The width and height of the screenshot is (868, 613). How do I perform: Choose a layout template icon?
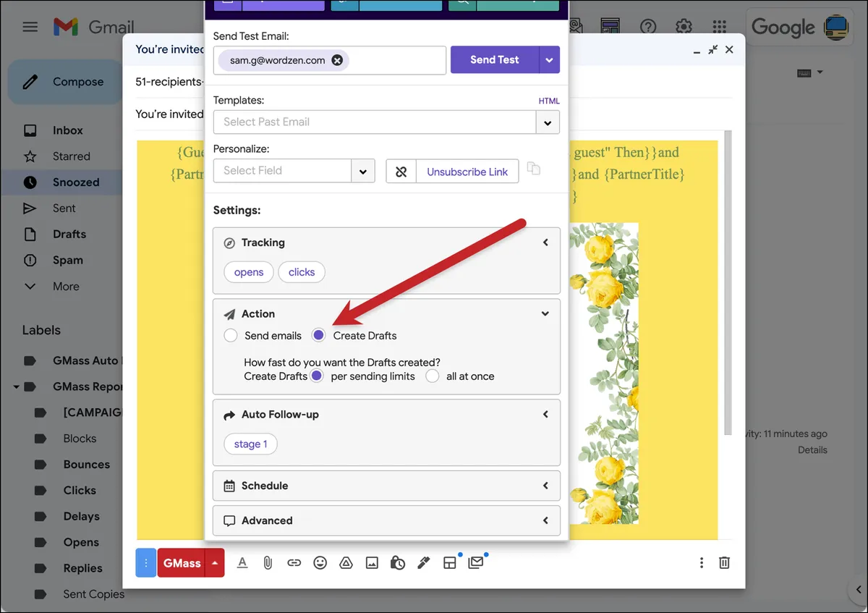coord(450,563)
